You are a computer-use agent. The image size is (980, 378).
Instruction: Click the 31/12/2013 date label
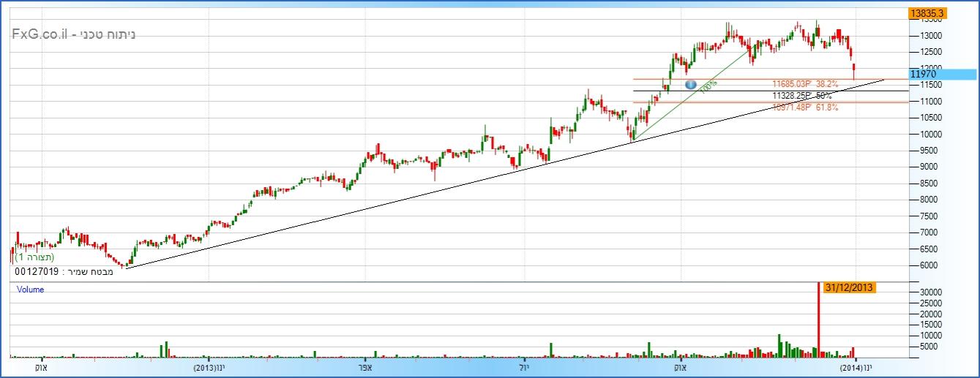849,287
